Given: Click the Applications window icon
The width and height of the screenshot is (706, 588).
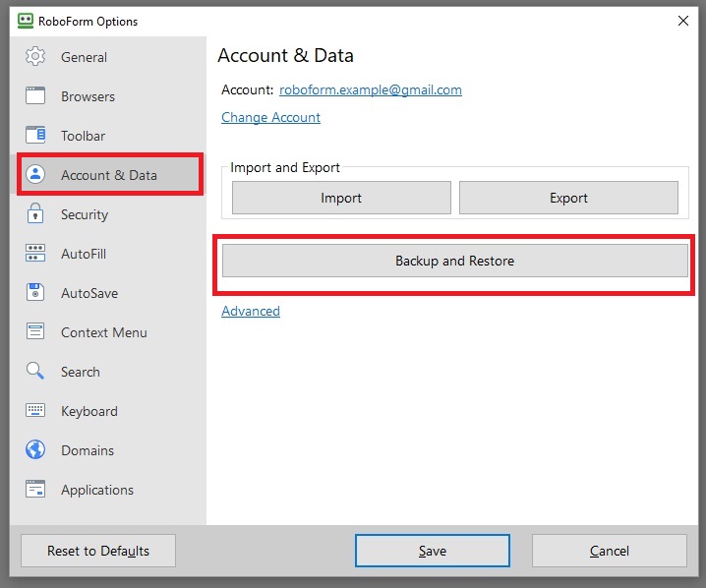Looking at the screenshot, I should tap(35, 489).
